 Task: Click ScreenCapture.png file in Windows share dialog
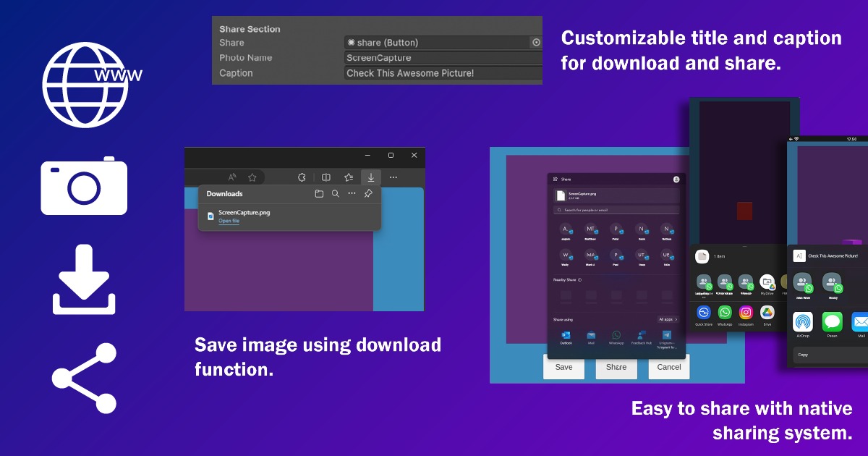click(616, 195)
